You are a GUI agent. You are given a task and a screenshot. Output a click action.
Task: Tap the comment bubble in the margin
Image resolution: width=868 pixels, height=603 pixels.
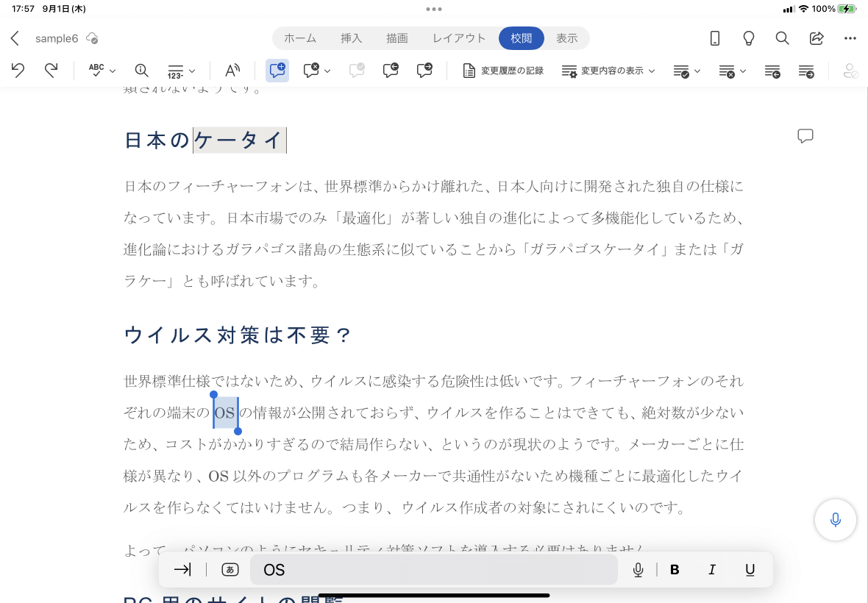tap(805, 136)
